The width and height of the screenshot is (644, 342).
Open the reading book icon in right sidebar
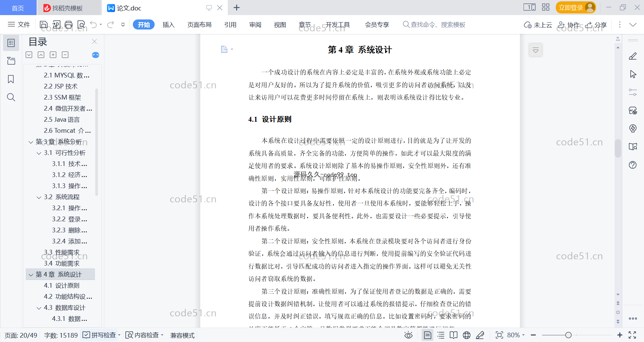pyautogui.click(x=633, y=147)
